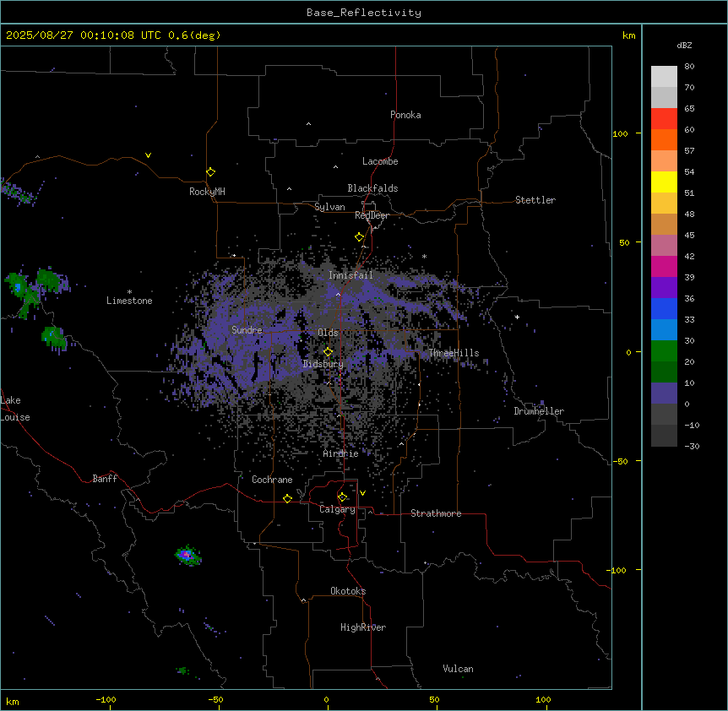Click the Olds city label

click(x=328, y=333)
